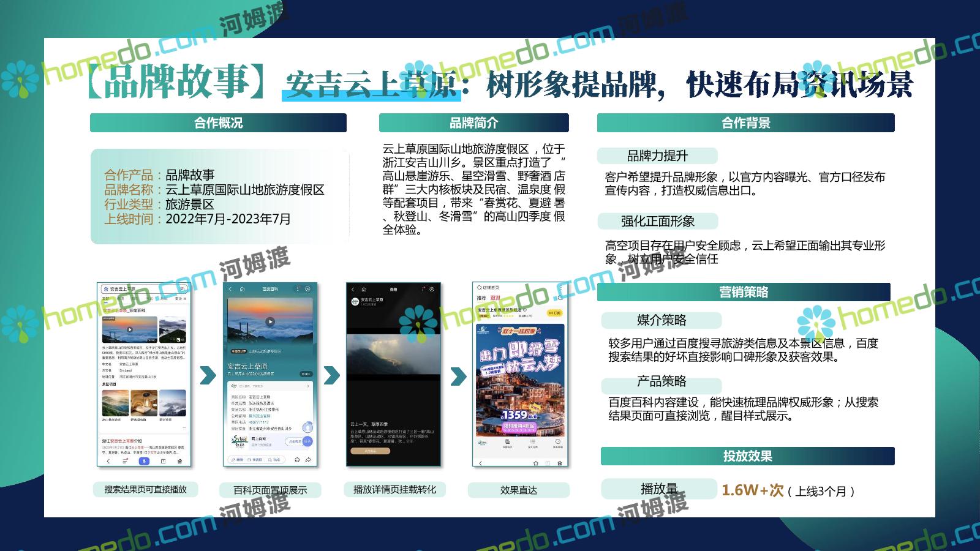The height and width of the screenshot is (551, 980).
Task: Open the 更多 menu in search tabs
Action: pos(179,299)
